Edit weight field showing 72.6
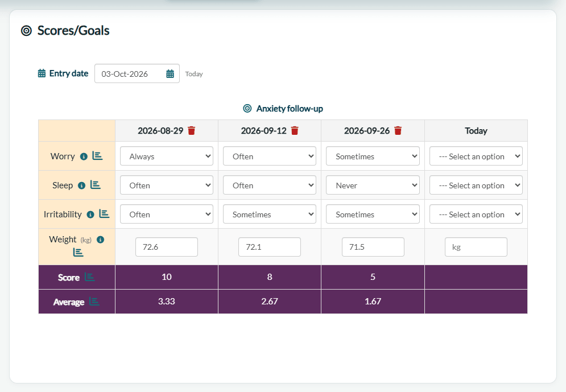The width and height of the screenshot is (566, 392). coord(167,247)
